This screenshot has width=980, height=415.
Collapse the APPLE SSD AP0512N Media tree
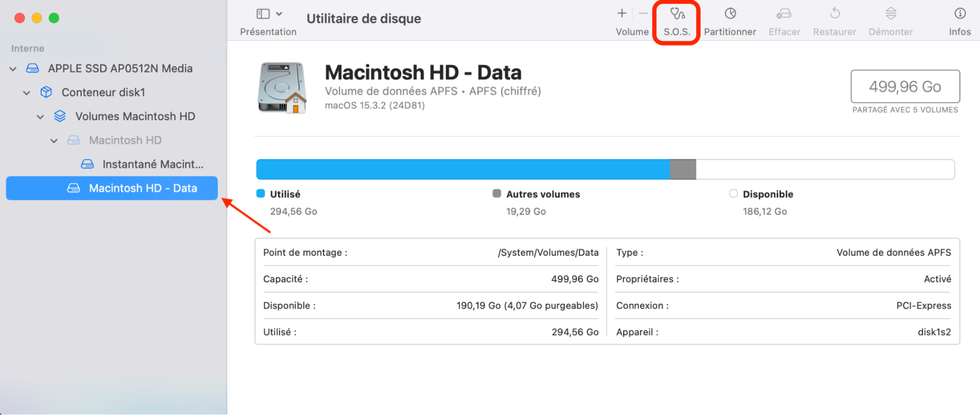tap(13, 69)
